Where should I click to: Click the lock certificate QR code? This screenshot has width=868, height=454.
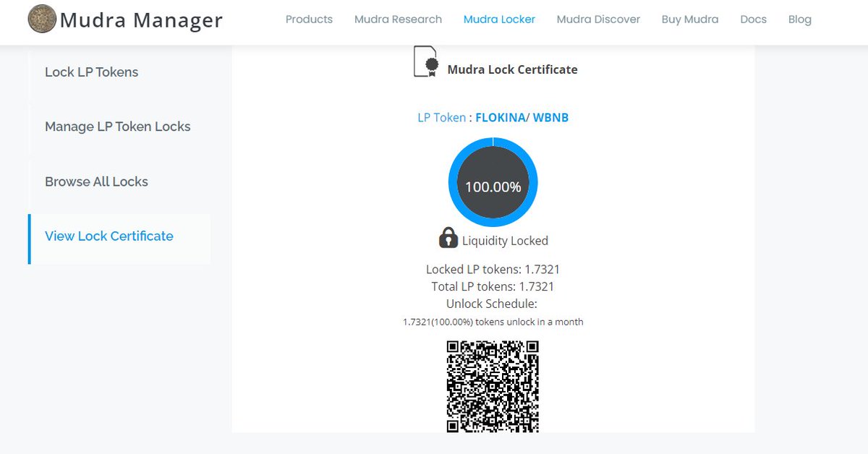click(493, 386)
